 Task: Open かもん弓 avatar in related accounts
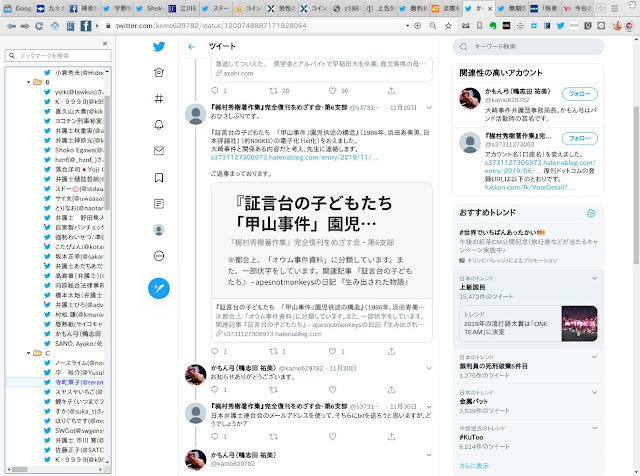click(x=470, y=98)
